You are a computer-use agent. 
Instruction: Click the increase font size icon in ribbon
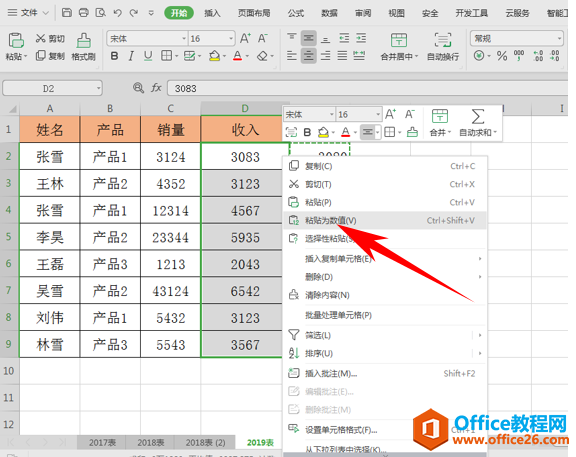pyautogui.click(x=245, y=38)
